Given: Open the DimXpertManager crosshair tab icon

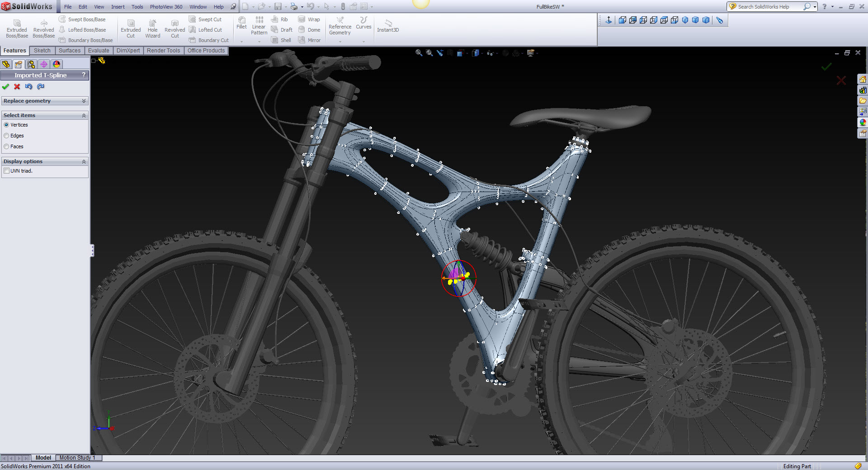Looking at the screenshot, I should click(44, 64).
